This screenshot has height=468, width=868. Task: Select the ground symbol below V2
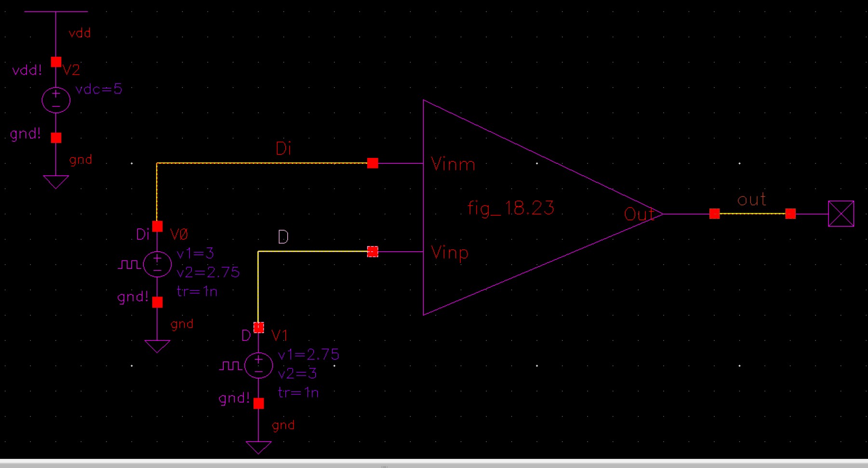pyautogui.click(x=56, y=181)
